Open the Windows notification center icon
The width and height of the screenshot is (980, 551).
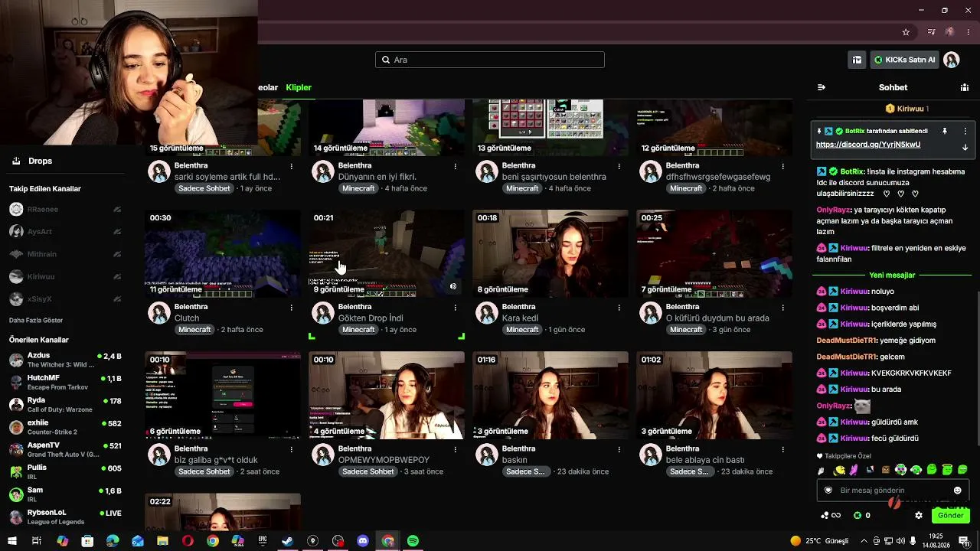tap(963, 541)
